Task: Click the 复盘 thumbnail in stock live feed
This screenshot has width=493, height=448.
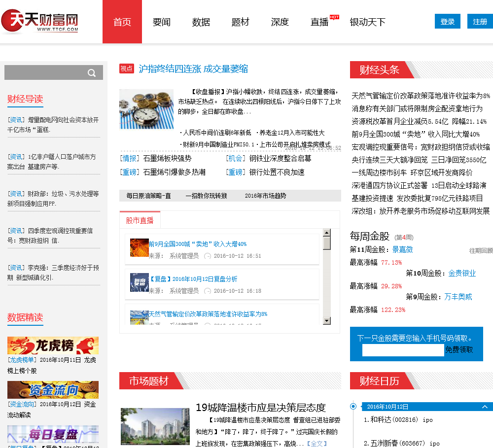Action: click(140, 282)
